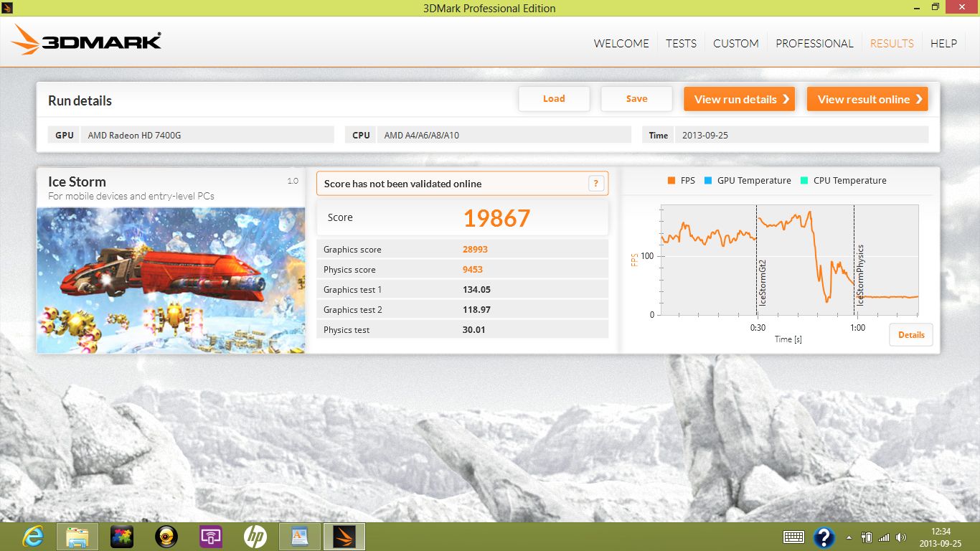The width and height of the screenshot is (980, 551).
Task: Click 'For mobile devices and entry-level PCs' subtitle
Action: click(x=131, y=196)
